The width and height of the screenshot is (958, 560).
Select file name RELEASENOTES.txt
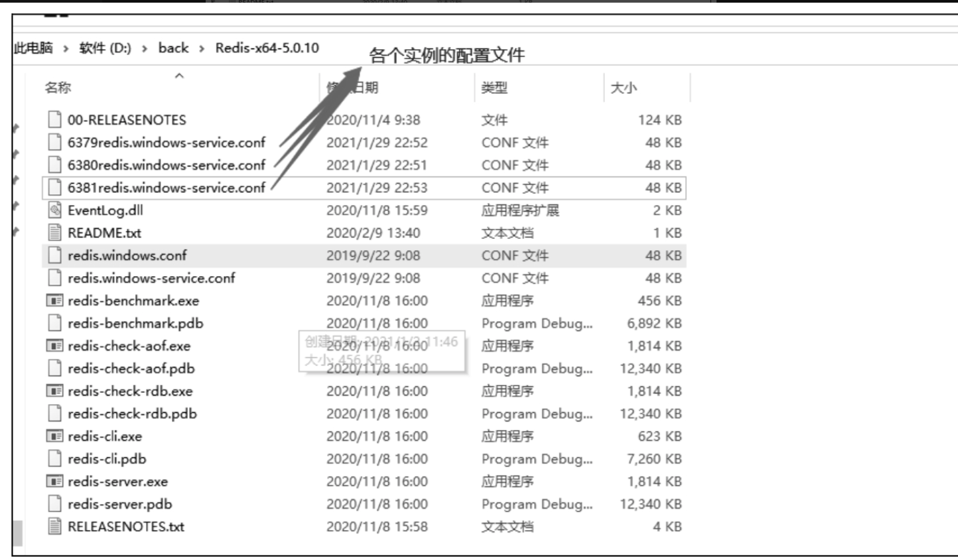pyautogui.click(x=126, y=526)
